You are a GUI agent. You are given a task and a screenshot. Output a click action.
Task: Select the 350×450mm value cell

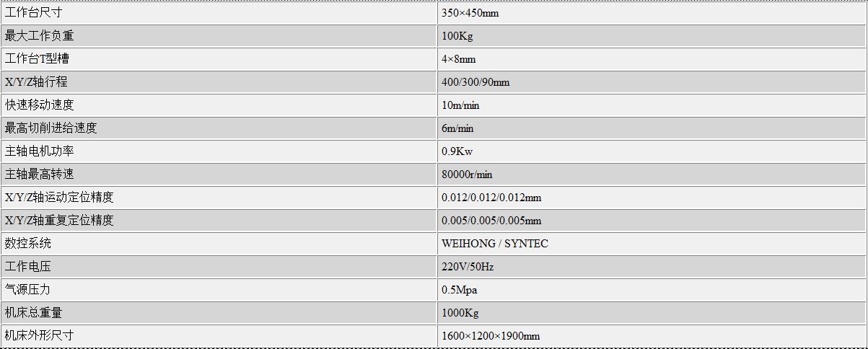(652, 13)
